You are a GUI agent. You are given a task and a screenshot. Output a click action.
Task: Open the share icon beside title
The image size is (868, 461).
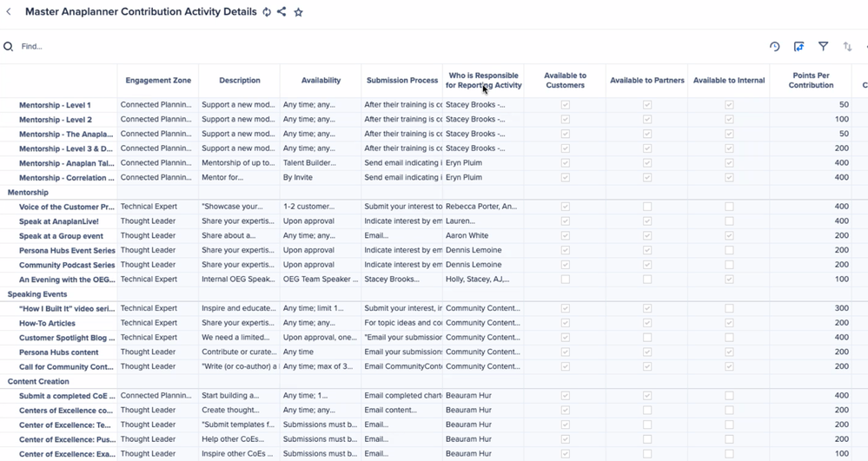pyautogui.click(x=282, y=11)
